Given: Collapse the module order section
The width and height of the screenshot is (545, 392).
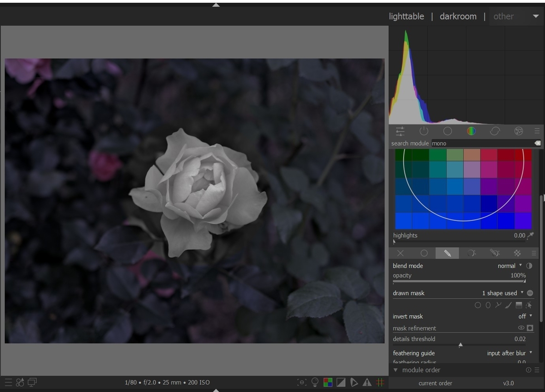Looking at the screenshot, I should click(396, 370).
